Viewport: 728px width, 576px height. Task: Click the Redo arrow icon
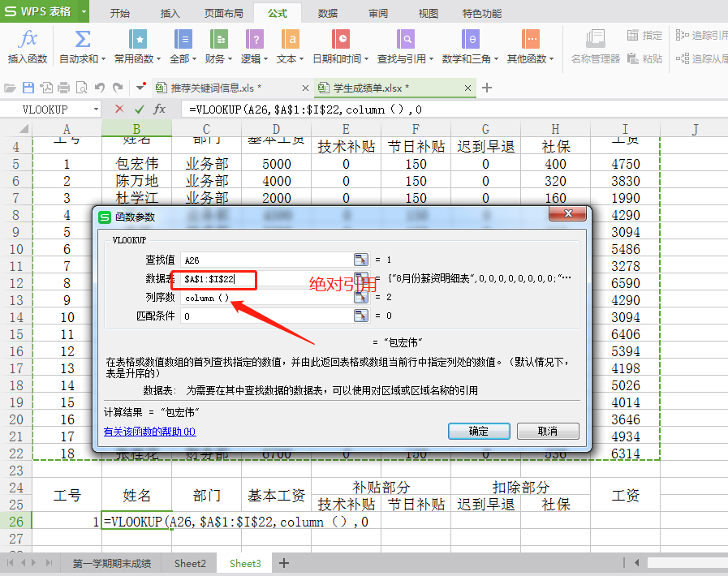118,88
